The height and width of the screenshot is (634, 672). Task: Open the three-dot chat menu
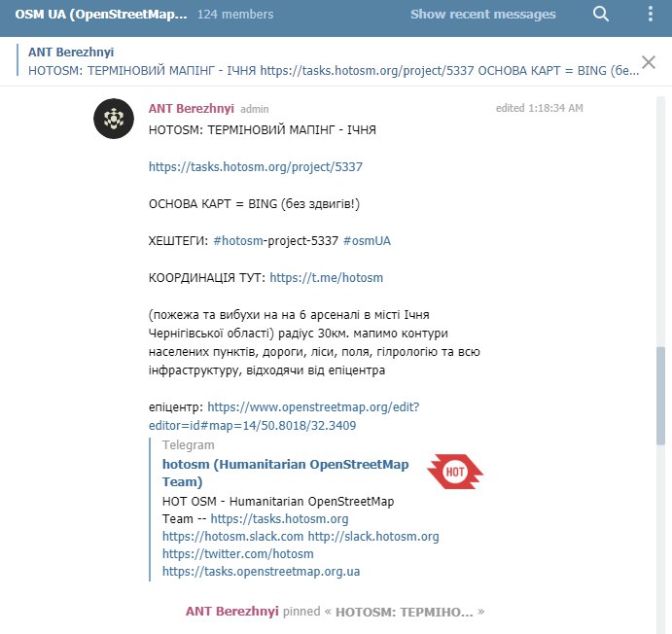[651, 15]
